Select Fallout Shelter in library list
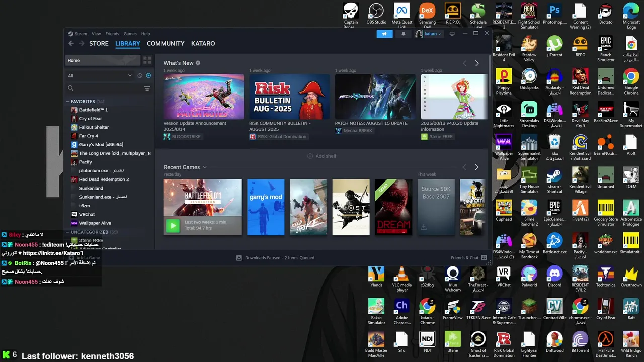The width and height of the screenshot is (644, 362). (x=94, y=127)
